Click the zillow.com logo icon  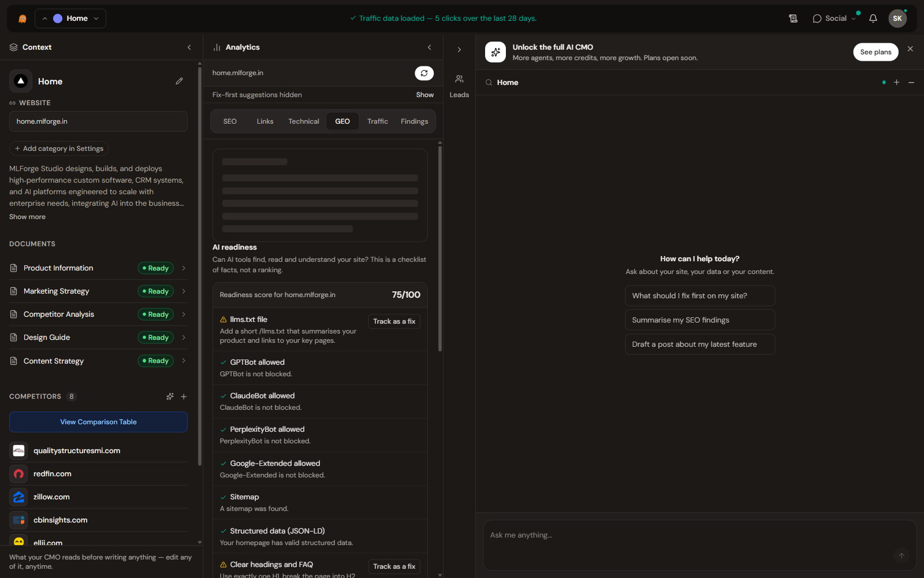click(x=18, y=497)
